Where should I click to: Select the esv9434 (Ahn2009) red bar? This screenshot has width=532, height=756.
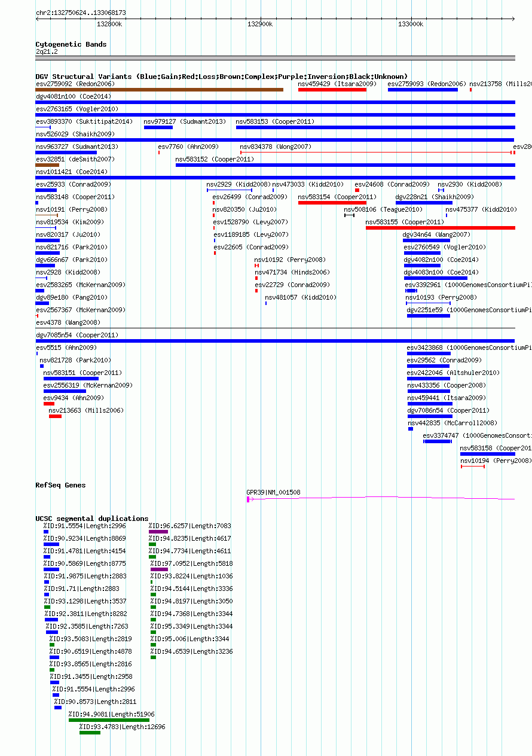click(x=49, y=404)
